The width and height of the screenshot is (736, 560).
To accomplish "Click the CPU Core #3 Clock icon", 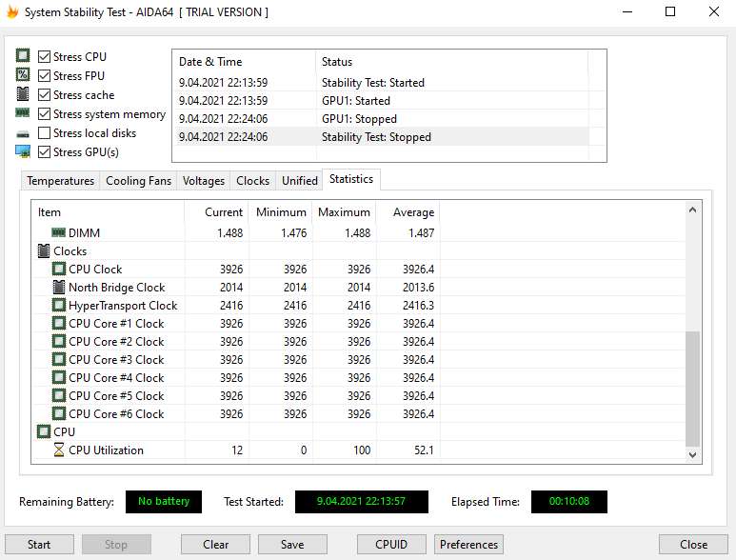I will pyautogui.click(x=59, y=359).
